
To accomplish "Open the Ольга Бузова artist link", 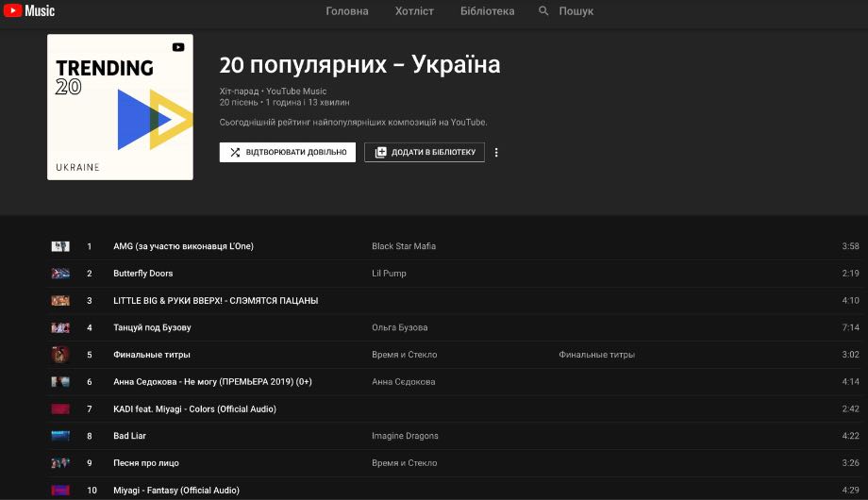I will click(x=399, y=327).
